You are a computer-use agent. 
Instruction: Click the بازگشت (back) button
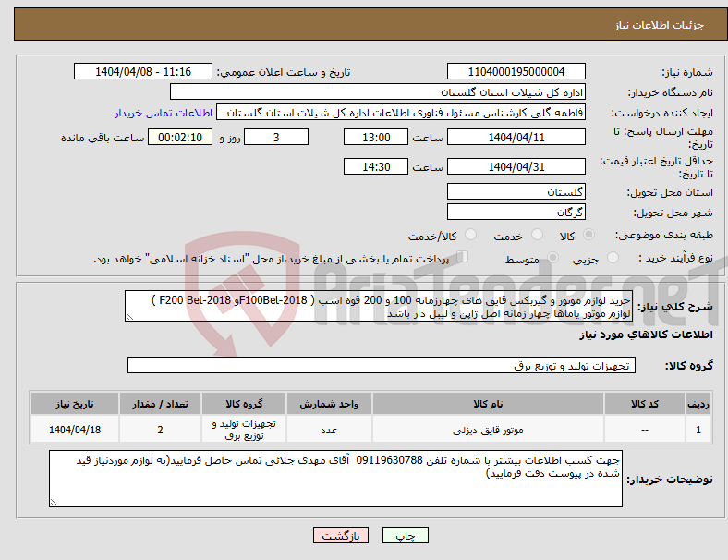tap(341, 535)
